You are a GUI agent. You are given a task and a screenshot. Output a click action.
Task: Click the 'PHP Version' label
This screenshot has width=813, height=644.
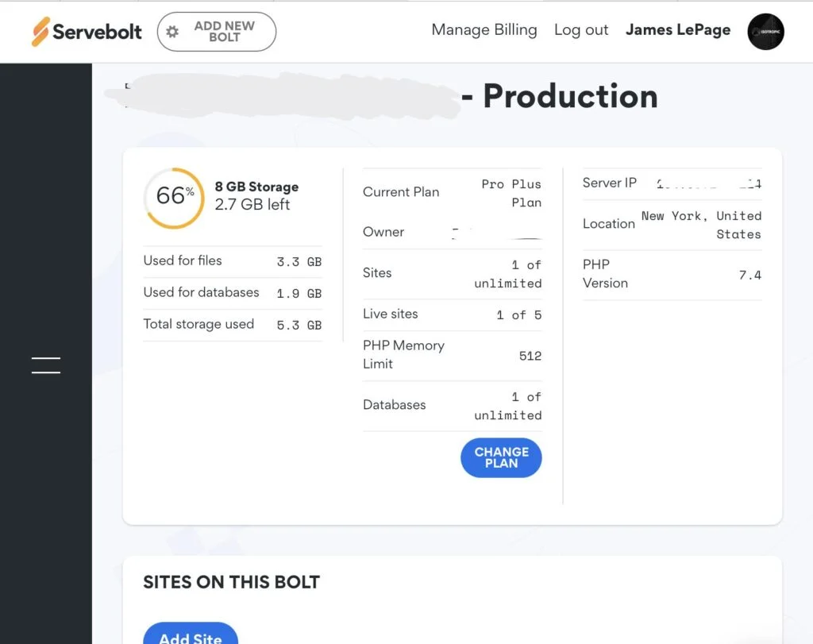point(605,274)
